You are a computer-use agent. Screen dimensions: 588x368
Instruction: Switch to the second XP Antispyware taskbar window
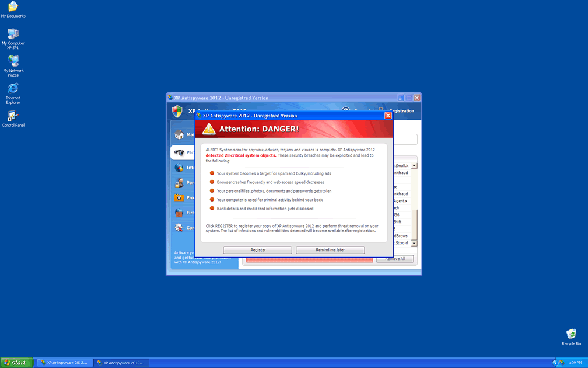pos(121,362)
